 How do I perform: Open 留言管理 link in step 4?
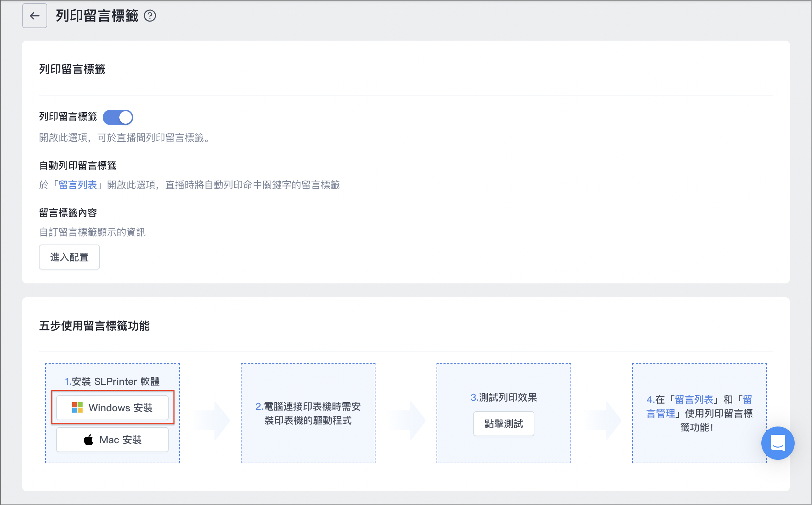tap(699, 406)
